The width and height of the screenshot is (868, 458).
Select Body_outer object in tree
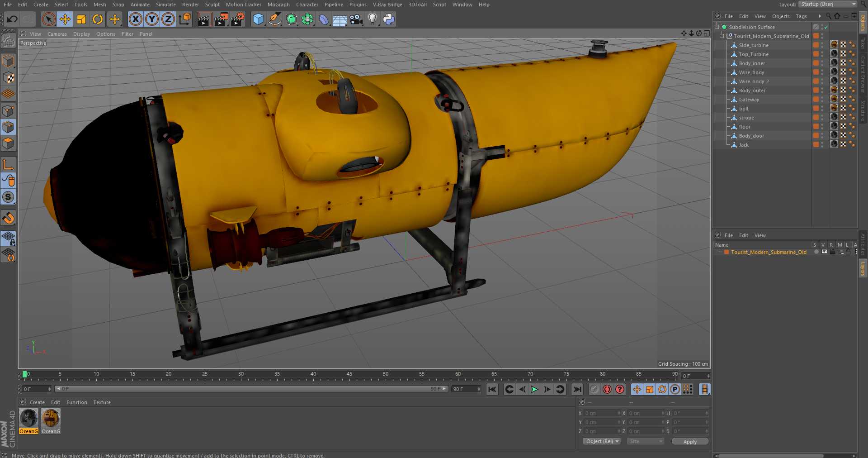point(752,91)
